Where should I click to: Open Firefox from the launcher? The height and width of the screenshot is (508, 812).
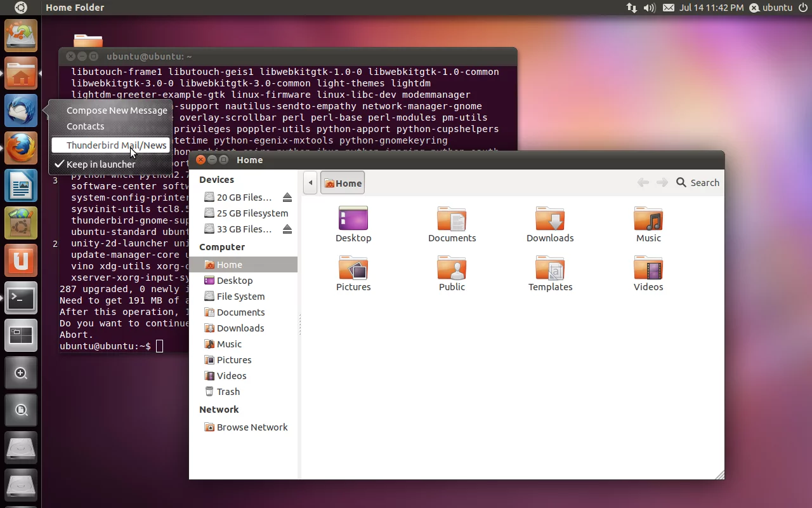coord(21,148)
